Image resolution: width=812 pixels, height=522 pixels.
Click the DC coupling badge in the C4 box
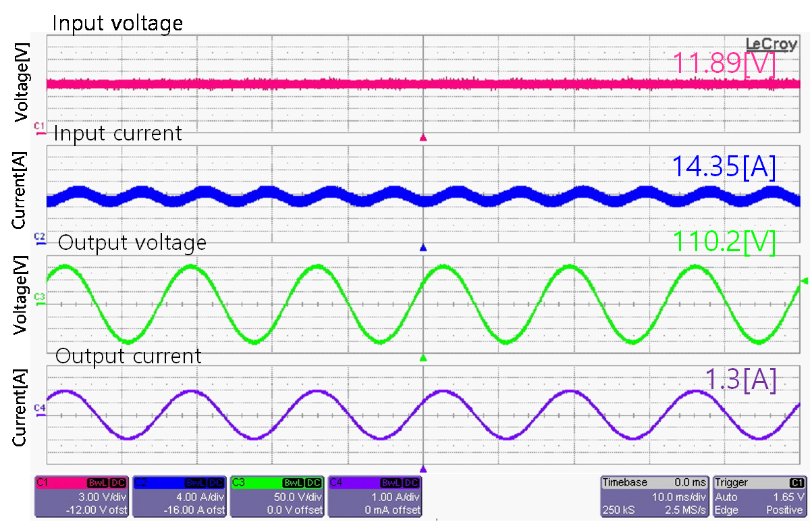412,483
